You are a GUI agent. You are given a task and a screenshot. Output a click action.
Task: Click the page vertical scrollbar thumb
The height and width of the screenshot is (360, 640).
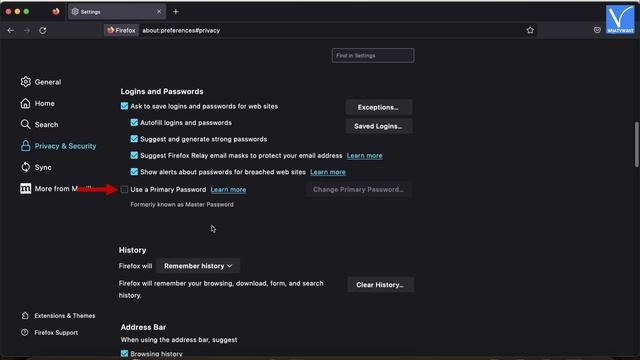636,144
